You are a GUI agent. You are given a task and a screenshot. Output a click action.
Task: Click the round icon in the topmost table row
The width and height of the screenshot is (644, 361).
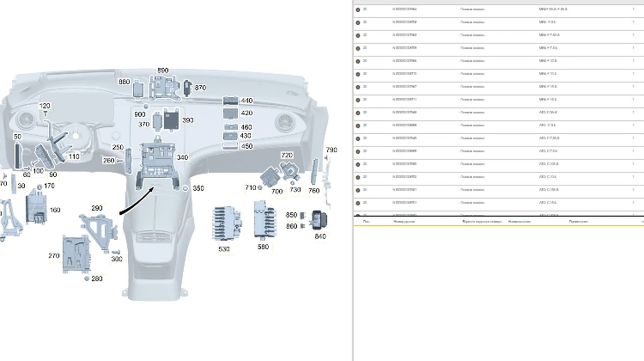click(358, 10)
